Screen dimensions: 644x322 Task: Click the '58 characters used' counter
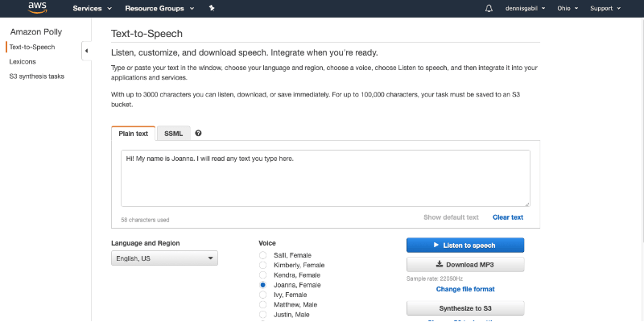(145, 220)
